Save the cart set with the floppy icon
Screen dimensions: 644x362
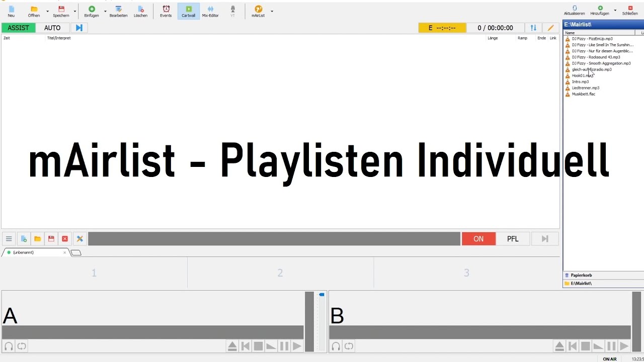pos(51,239)
